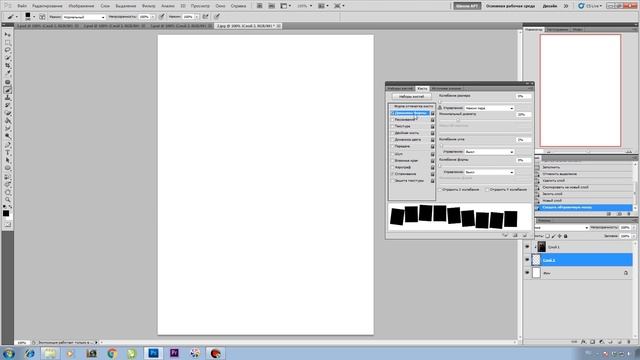The width and height of the screenshot is (640, 360).
Task: Click the Lock all icon in Layers panel
Action: point(565,236)
